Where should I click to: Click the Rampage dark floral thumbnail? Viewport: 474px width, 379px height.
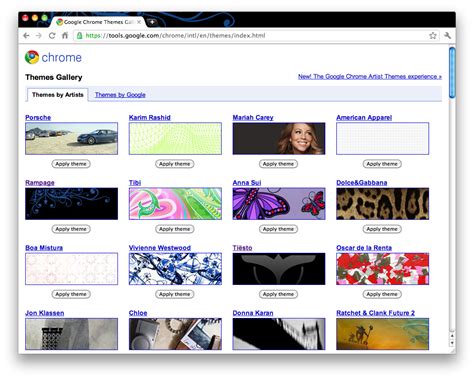tap(71, 204)
